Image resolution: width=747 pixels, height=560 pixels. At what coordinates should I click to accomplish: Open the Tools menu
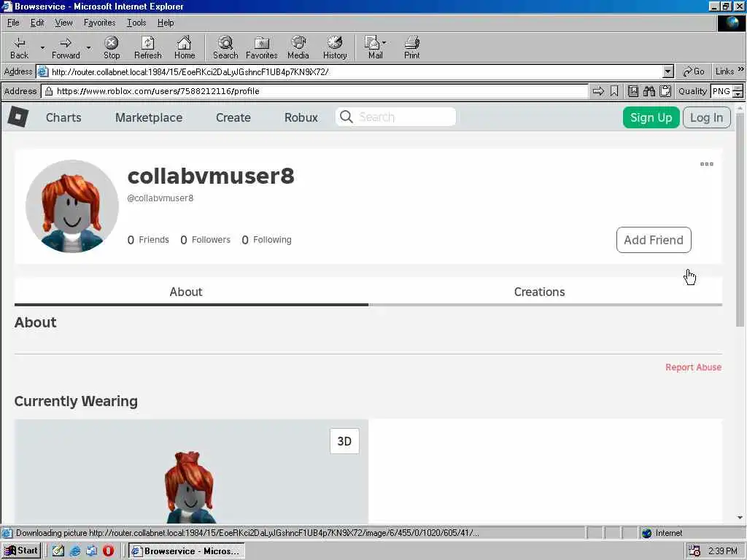[136, 23]
